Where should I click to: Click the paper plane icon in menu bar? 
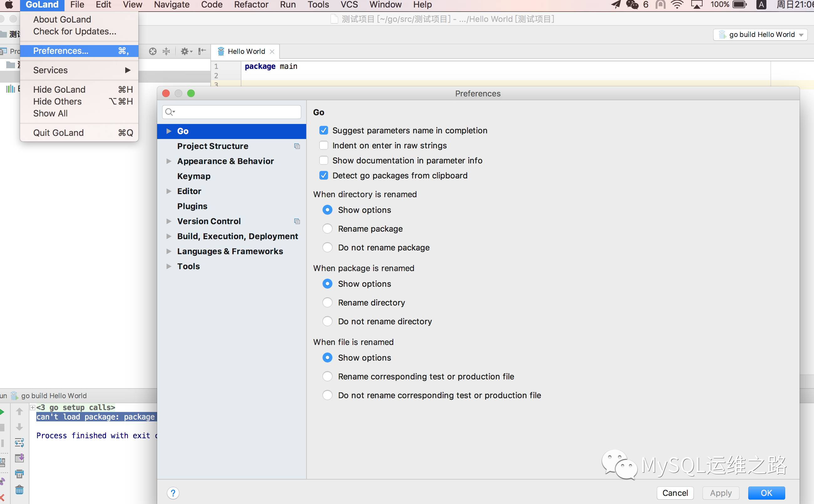pyautogui.click(x=616, y=5)
